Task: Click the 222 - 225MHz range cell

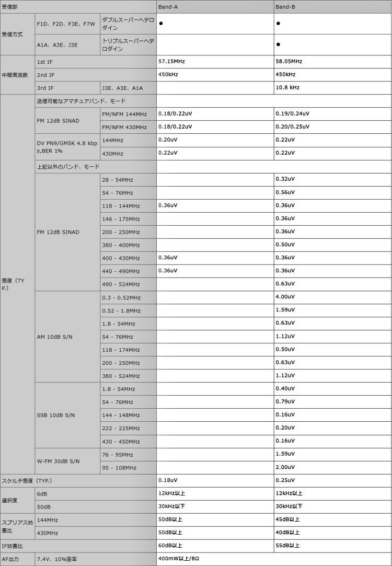Action: pos(121,429)
